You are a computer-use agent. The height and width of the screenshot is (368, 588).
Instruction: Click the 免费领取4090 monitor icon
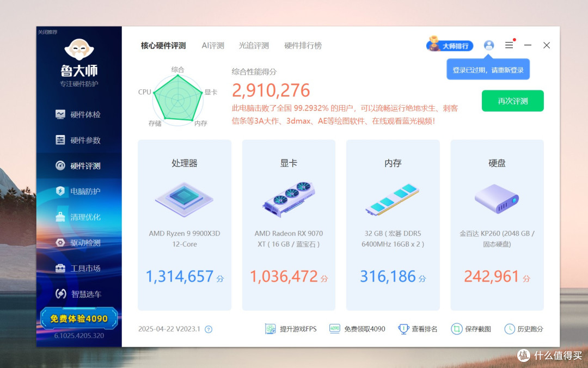coord(334,329)
